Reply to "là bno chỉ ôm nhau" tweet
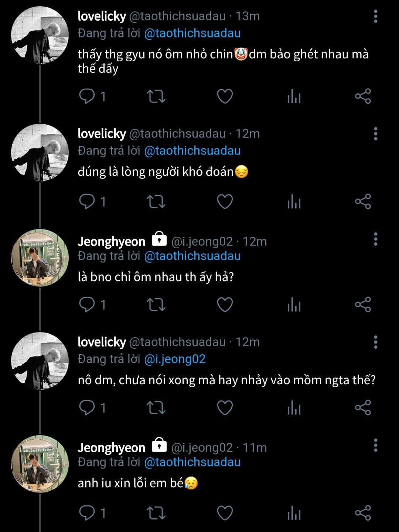 (x=87, y=305)
